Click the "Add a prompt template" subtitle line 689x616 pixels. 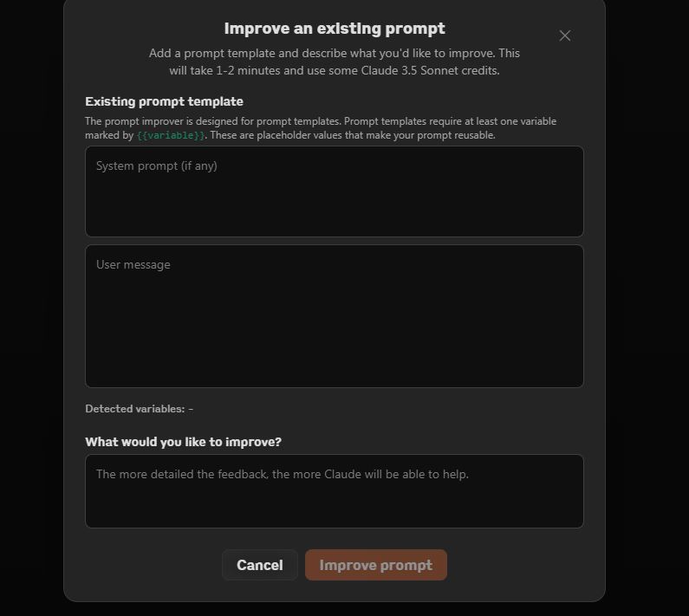coord(334,53)
